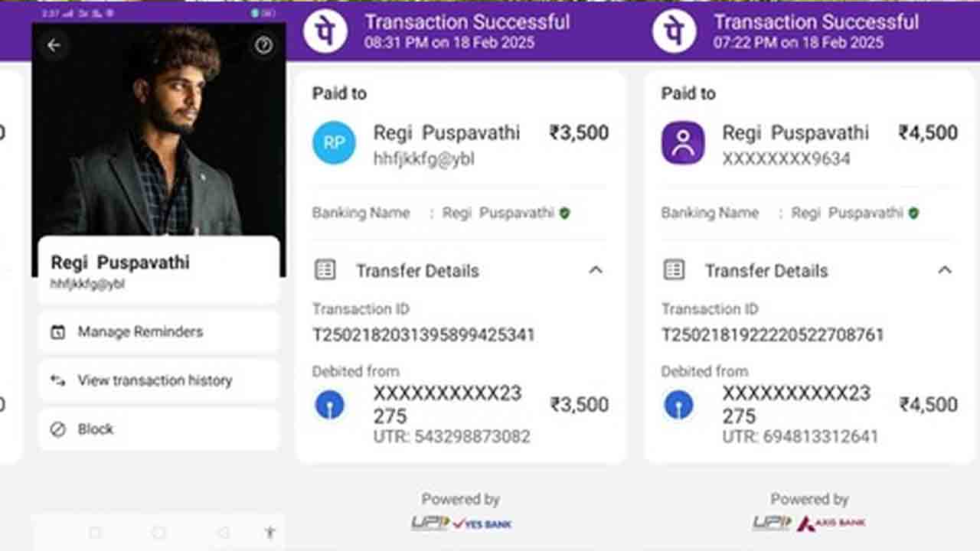Block the contact Regi Puspavathi
This screenshot has height=551, width=980.
click(x=95, y=429)
